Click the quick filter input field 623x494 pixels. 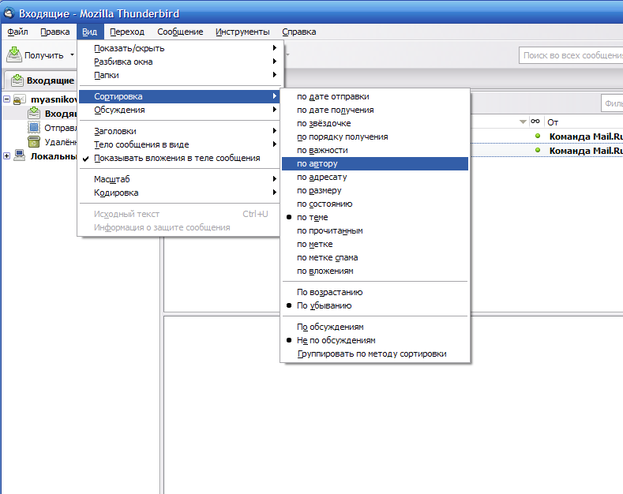click(x=612, y=103)
